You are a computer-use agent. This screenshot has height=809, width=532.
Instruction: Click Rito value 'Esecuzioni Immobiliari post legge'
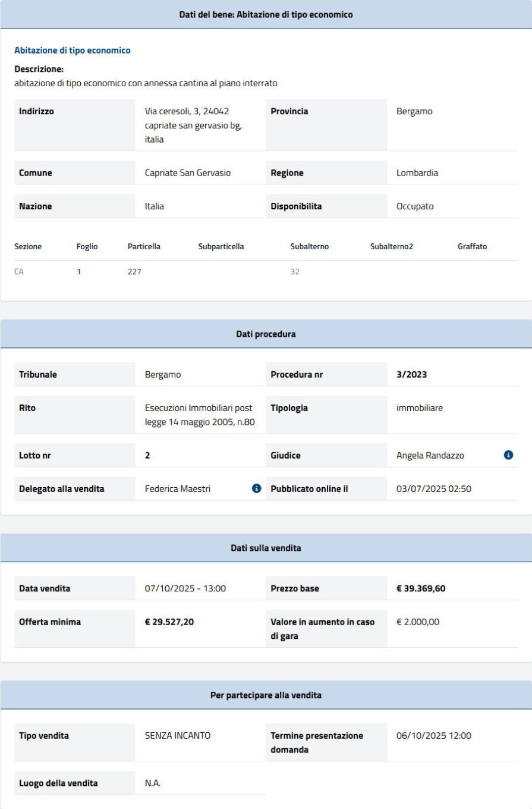tap(199, 415)
